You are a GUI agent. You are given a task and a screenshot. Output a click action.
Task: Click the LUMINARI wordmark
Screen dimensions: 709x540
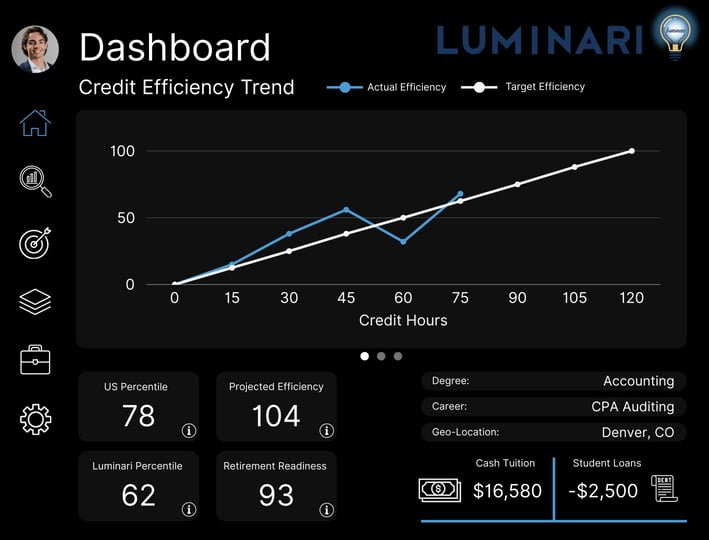539,40
